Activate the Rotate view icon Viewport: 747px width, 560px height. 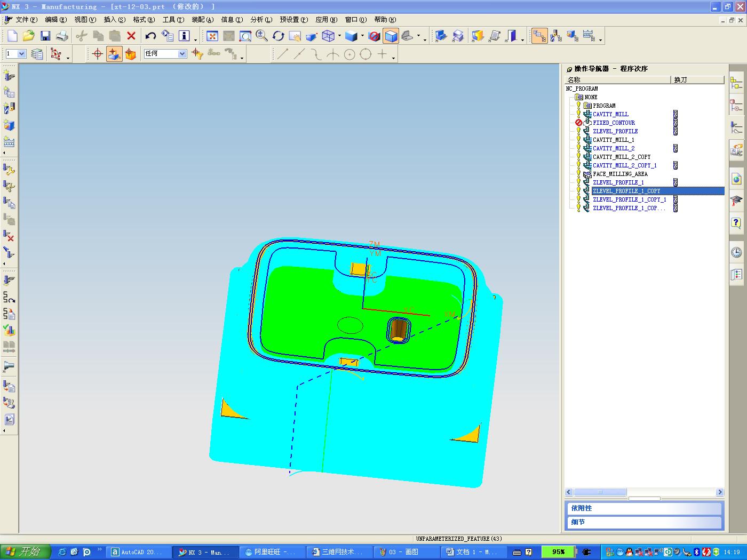pos(279,36)
